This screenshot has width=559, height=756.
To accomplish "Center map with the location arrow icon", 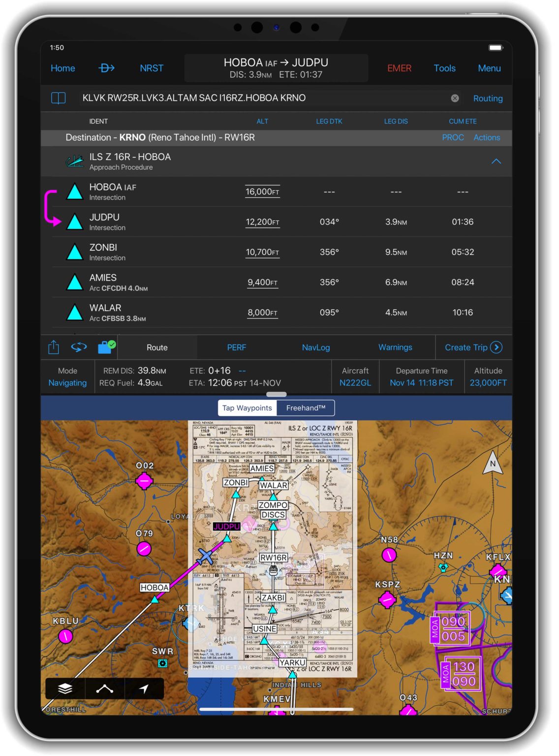I will [x=143, y=689].
